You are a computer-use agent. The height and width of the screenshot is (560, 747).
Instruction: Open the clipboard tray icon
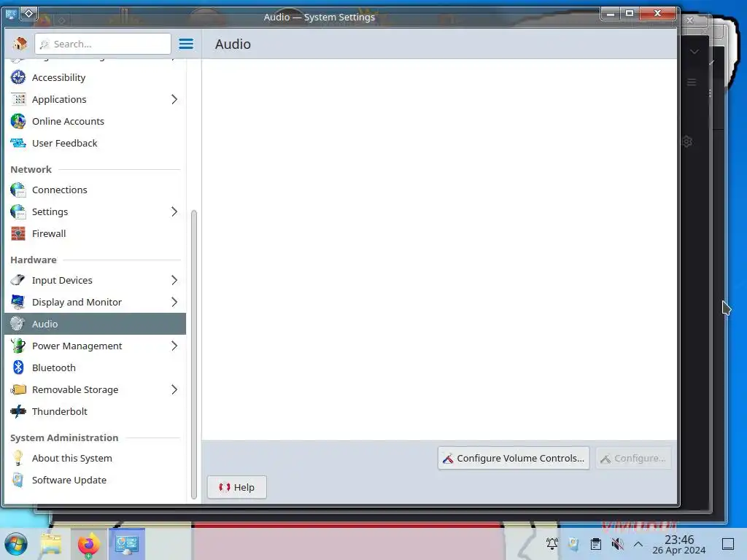point(595,544)
